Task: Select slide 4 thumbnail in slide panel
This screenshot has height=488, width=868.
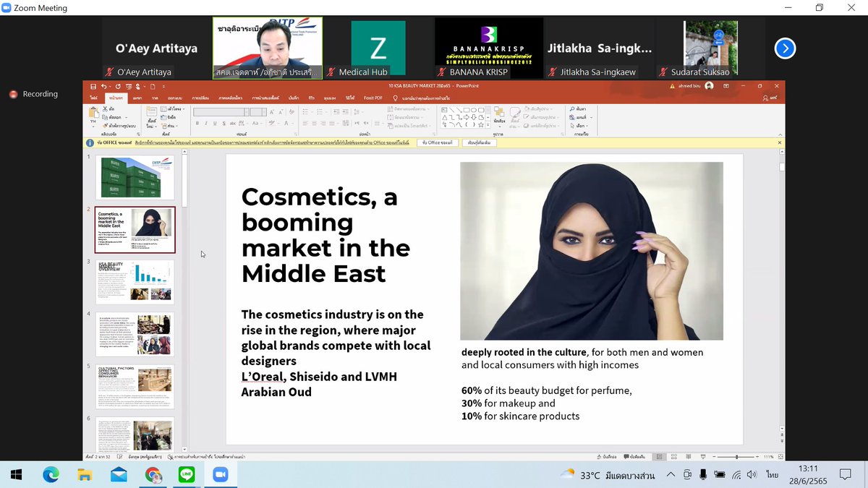Action: tap(135, 333)
